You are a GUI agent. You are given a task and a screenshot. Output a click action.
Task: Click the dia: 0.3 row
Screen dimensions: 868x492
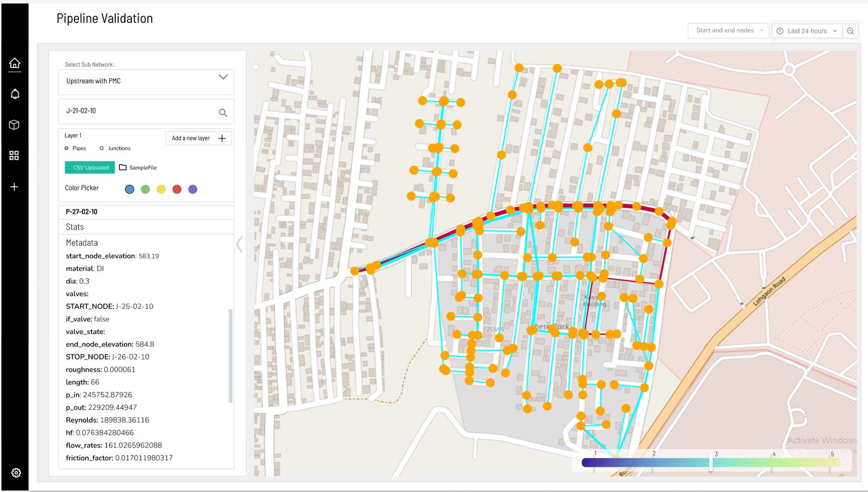(x=78, y=281)
